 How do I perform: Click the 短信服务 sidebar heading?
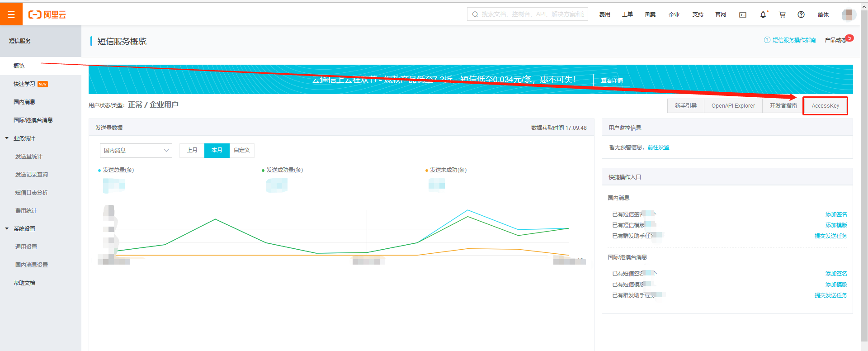pos(20,41)
